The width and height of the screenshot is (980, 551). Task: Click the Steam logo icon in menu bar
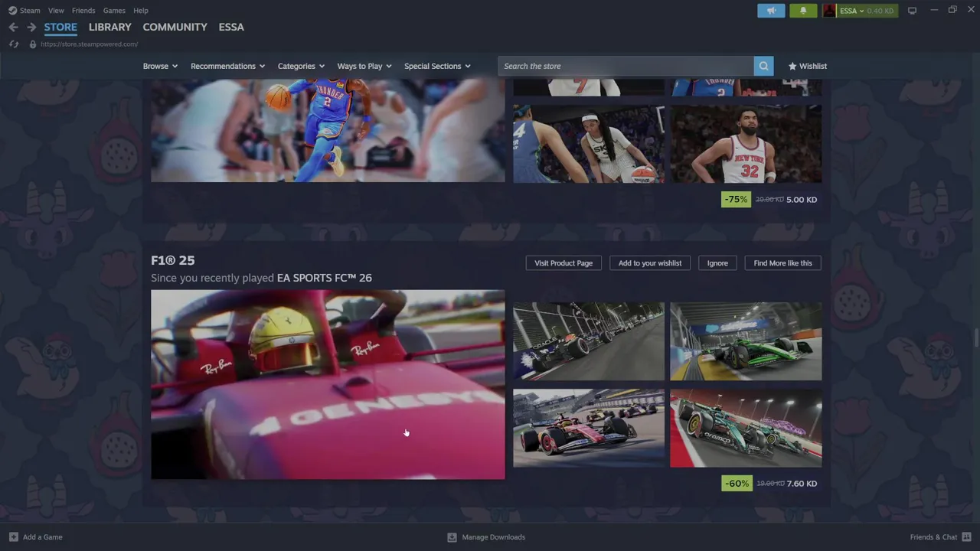(x=12, y=11)
